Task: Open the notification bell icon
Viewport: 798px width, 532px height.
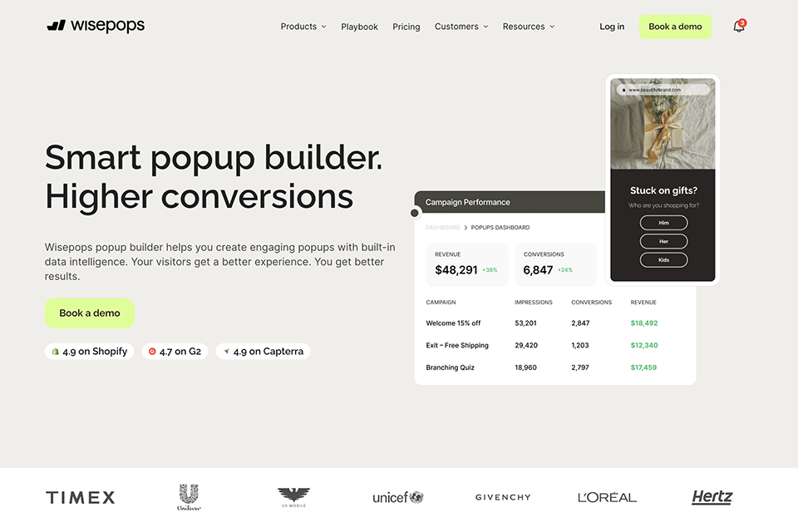Action: tap(739, 26)
